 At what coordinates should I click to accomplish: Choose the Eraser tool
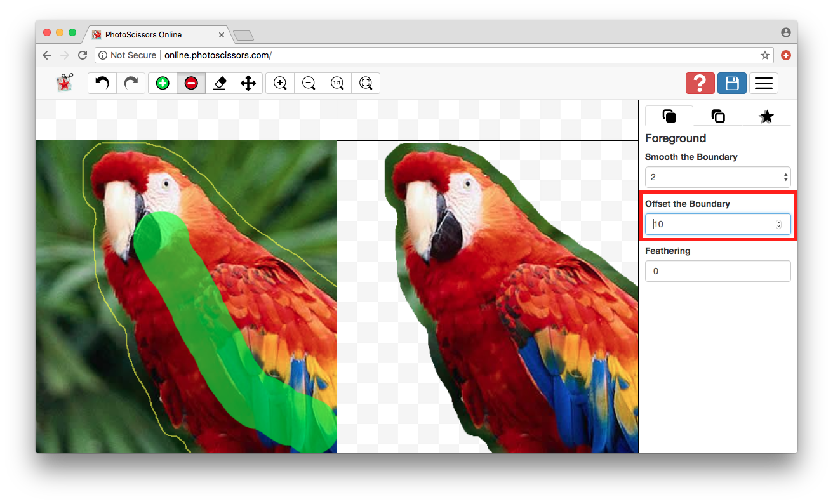pyautogui.click(x=220, y=83)
